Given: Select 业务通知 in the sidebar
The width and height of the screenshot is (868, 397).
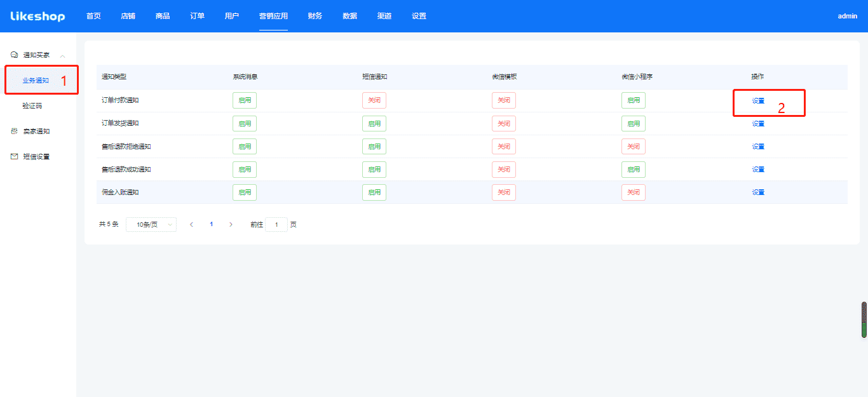Looking at the screenshot, I should pyautogui.click(x=36, y=81).
